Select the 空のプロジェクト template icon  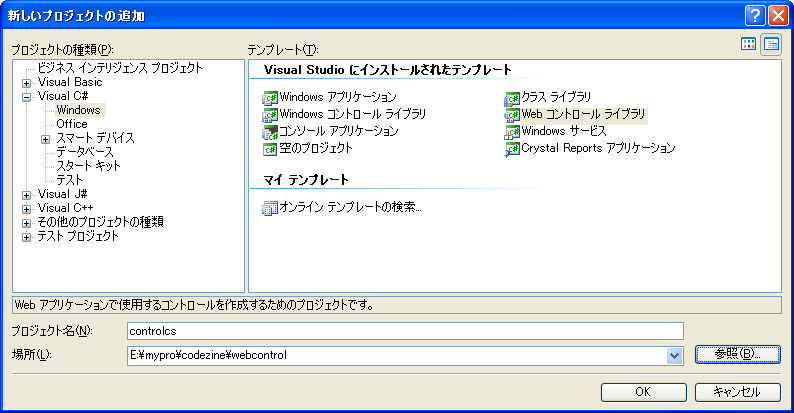(x=270, y=149)
